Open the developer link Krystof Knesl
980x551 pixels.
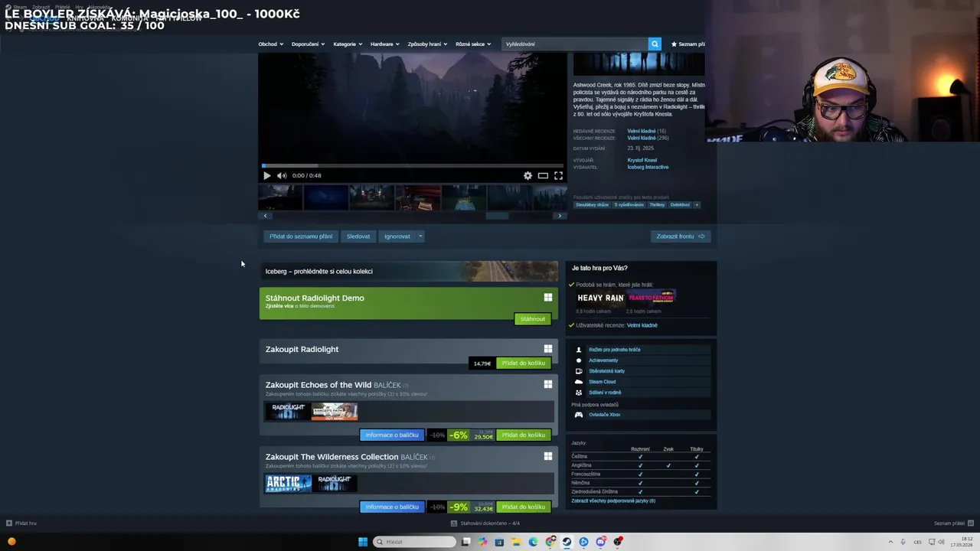pyautogui.click(x=642, y=160)
